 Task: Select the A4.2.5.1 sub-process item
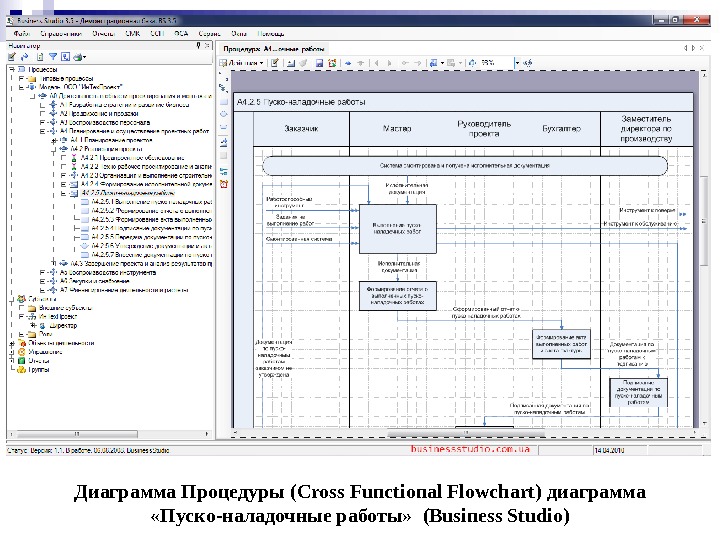click(152, 202)
